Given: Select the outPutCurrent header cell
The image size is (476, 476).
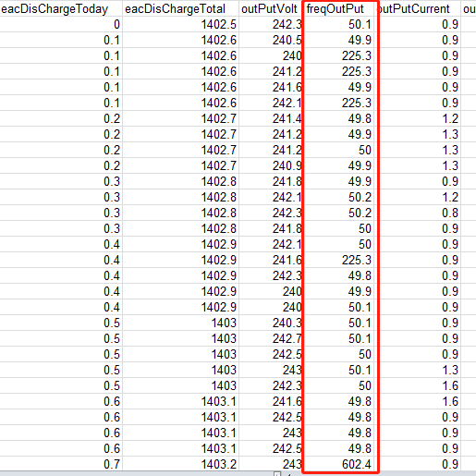Looking at the screenshot, I should tap(418, 8).
